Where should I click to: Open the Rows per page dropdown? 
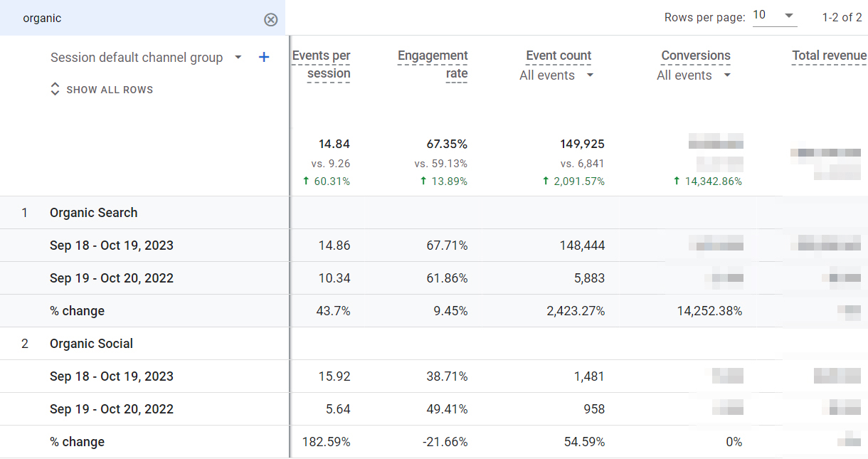pyautogui.click(x=774, y=16)
